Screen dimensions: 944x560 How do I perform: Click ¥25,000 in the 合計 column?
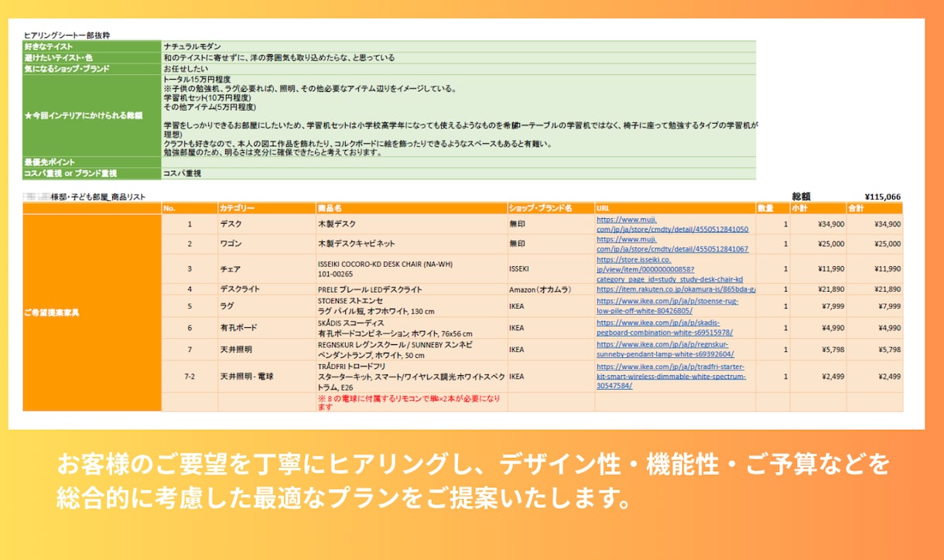point(888,244)
